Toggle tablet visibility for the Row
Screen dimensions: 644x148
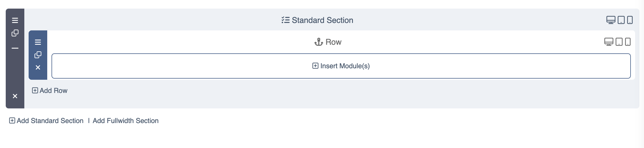point(619,42)
